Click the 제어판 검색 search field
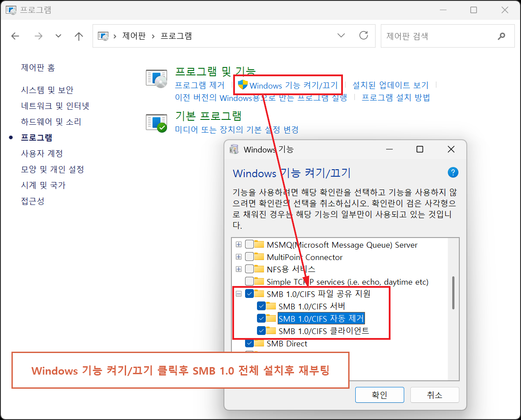 coord(447,36)
